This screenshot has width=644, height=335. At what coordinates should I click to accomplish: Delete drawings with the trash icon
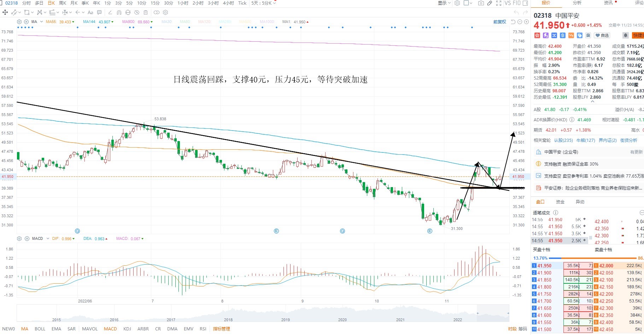coord(146,12)
